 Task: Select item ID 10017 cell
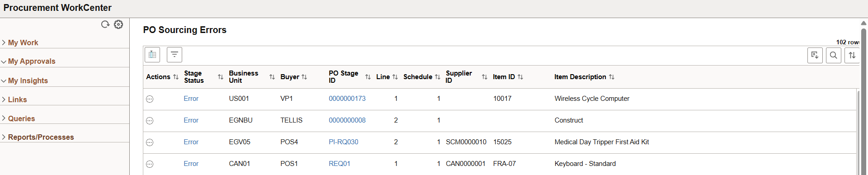502,99
